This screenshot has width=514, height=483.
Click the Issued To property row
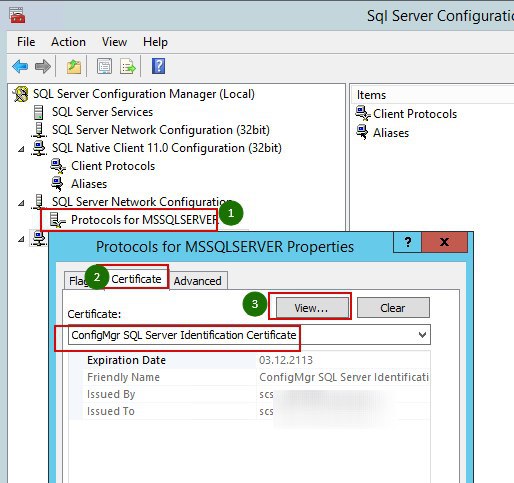(249, 411)
